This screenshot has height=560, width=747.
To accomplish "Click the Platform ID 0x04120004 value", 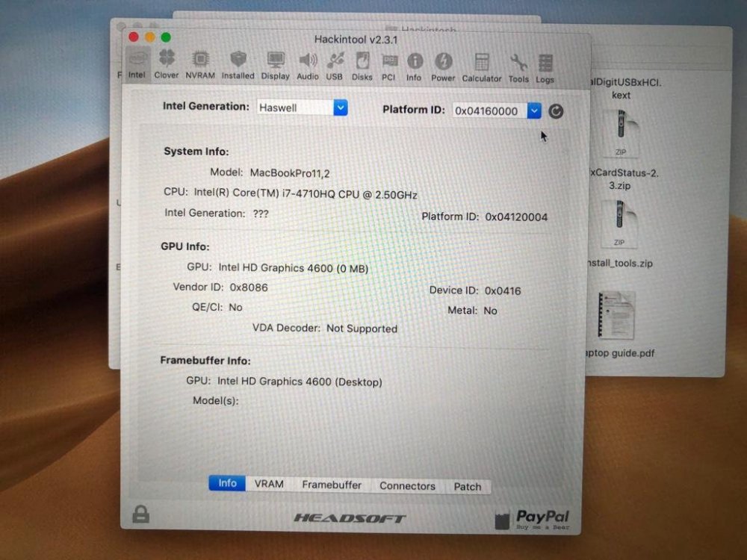I will tap(516, 217).
